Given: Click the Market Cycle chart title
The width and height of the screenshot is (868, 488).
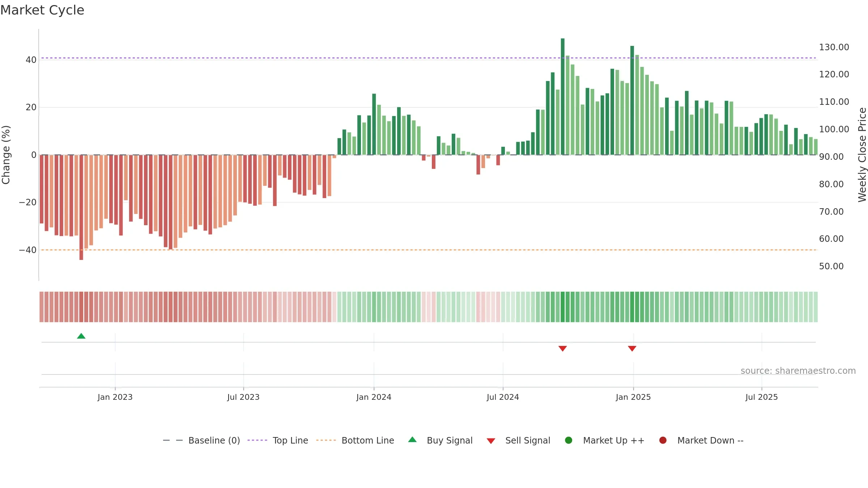Looking at the screenshot, I should (x=42, y=10).
